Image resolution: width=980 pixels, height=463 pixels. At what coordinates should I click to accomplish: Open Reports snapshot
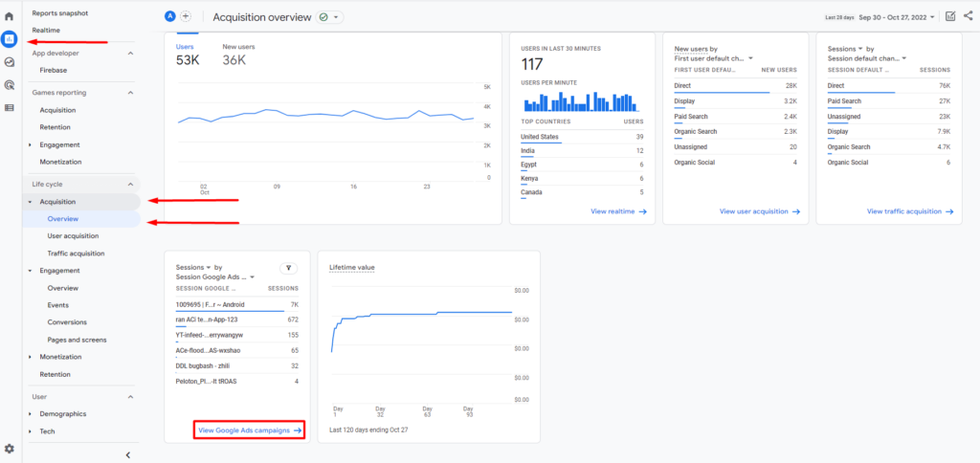point(60,12)
